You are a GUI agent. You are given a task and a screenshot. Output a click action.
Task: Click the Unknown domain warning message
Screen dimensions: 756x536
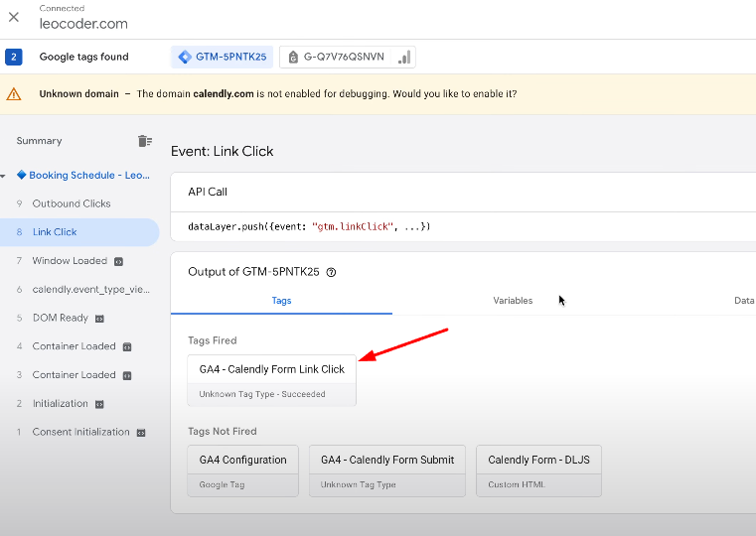point(278,94)
